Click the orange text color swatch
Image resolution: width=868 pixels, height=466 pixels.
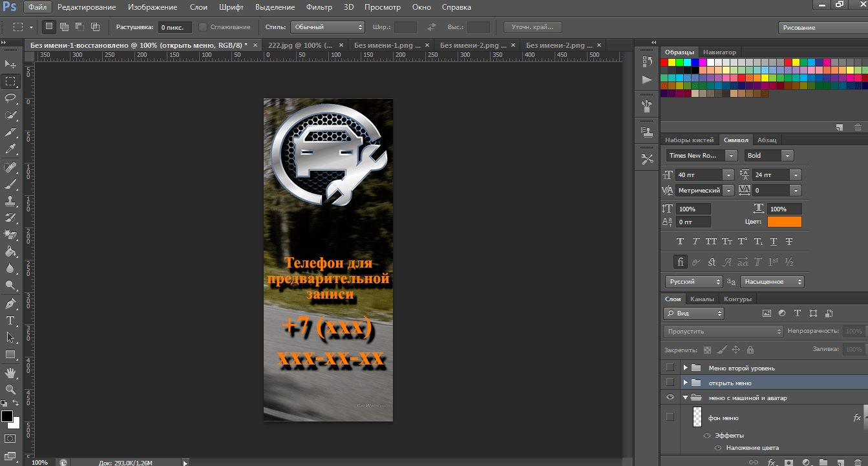point(784,222)
